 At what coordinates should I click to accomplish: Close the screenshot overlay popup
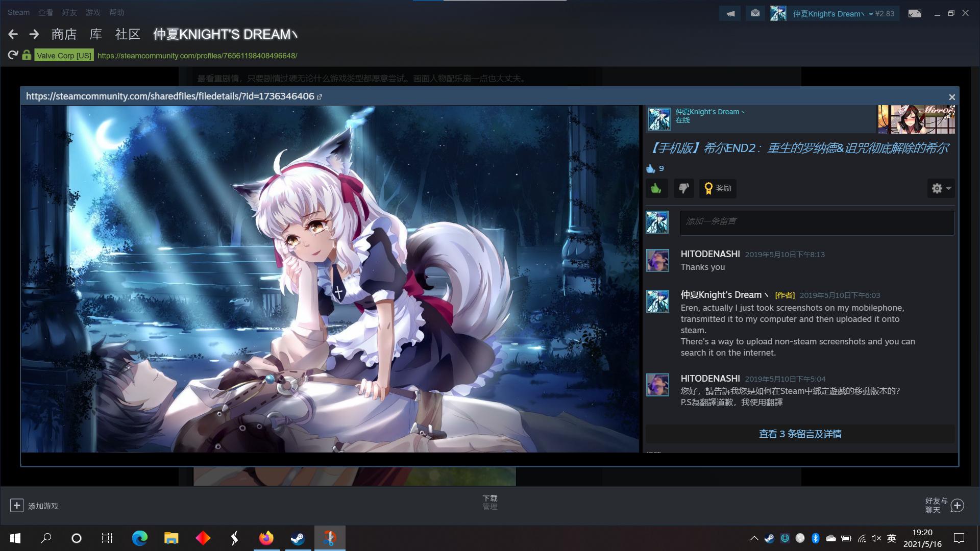coord(951,97)
